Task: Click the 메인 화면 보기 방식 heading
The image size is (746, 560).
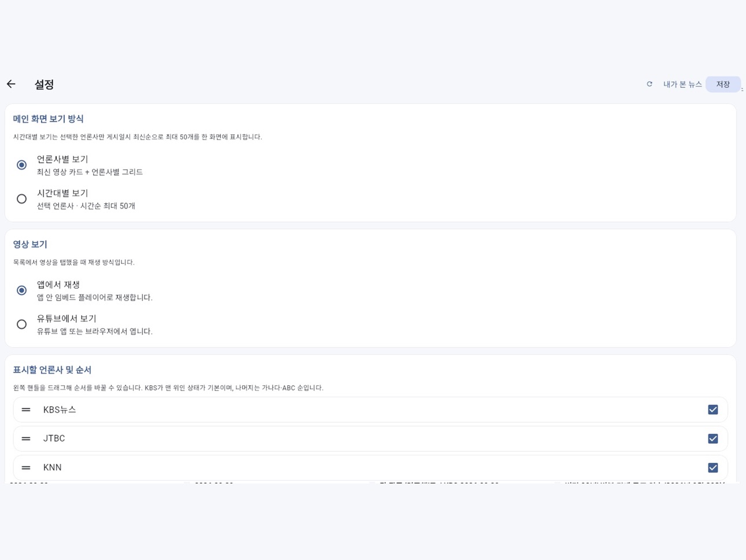Action: point(48,119)
